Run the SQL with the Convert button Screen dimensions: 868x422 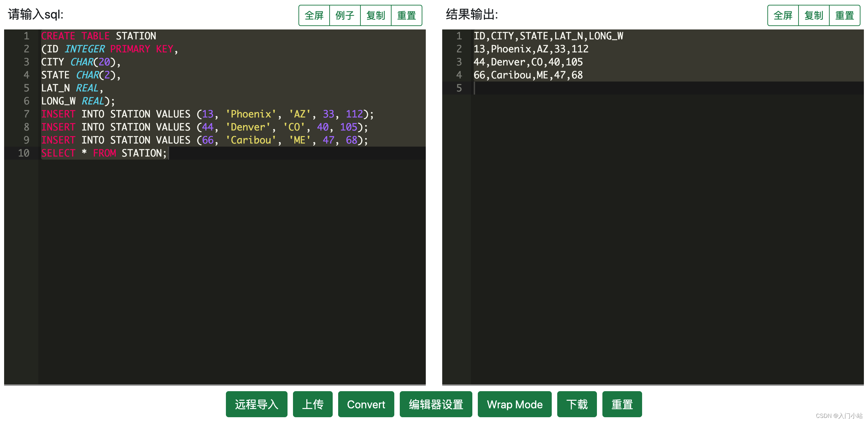coord(366,404)
